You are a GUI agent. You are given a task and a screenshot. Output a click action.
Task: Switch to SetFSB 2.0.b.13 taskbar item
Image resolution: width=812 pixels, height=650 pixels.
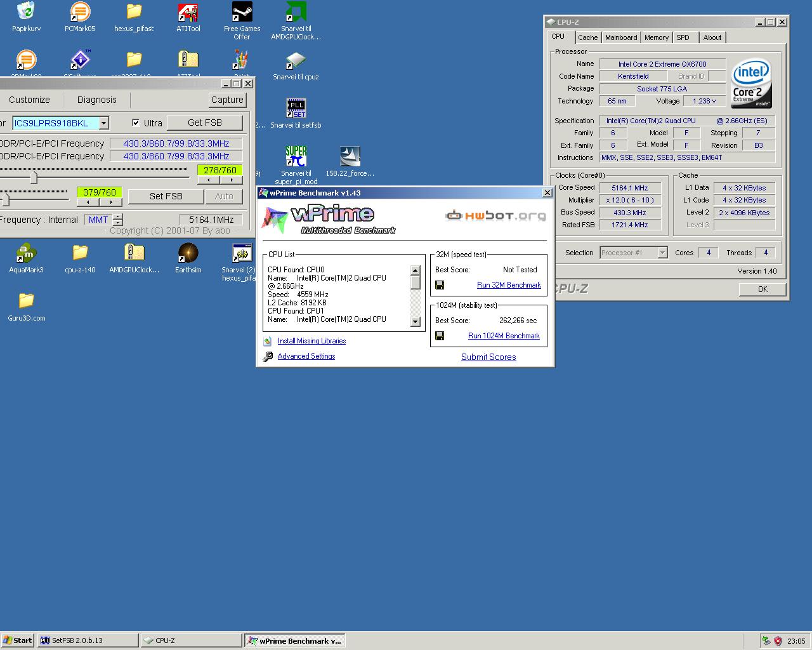[88, 640]
